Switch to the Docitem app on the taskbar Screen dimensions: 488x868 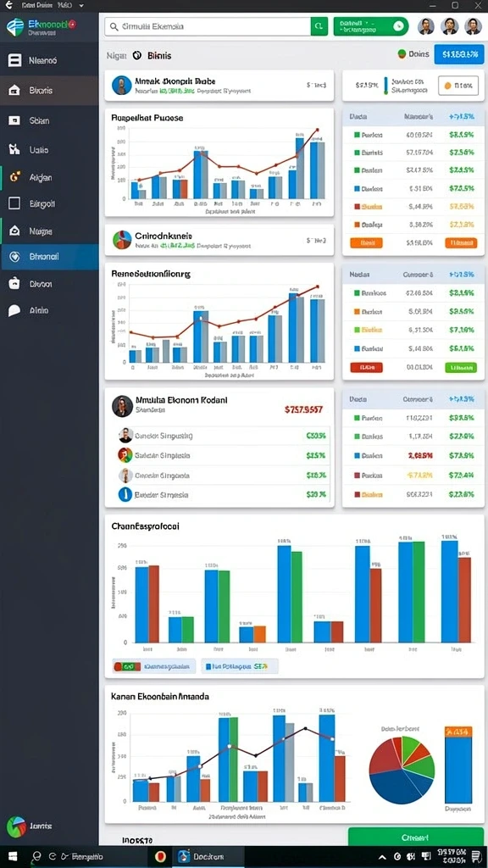click(208, 857)
